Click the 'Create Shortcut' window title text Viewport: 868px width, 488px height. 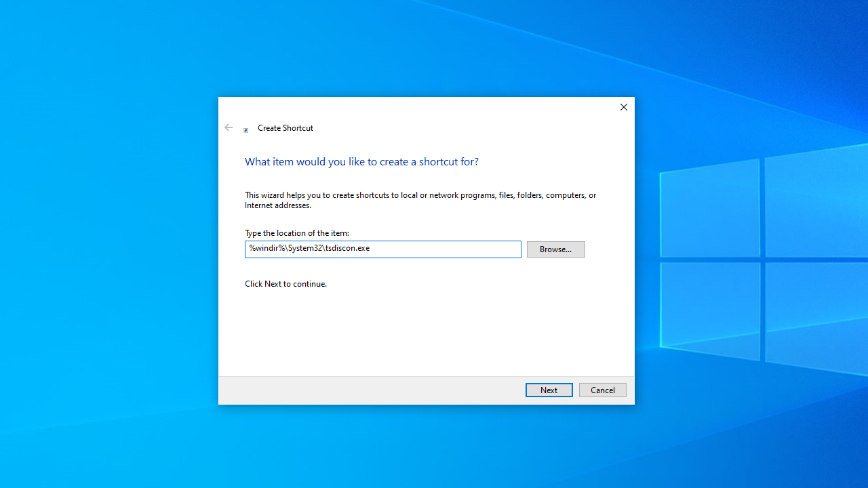point(285,127)
